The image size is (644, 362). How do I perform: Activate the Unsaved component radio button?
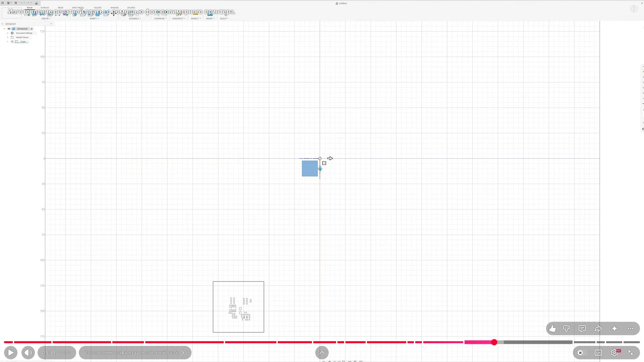pyautogui.click(x=32, y=29)
